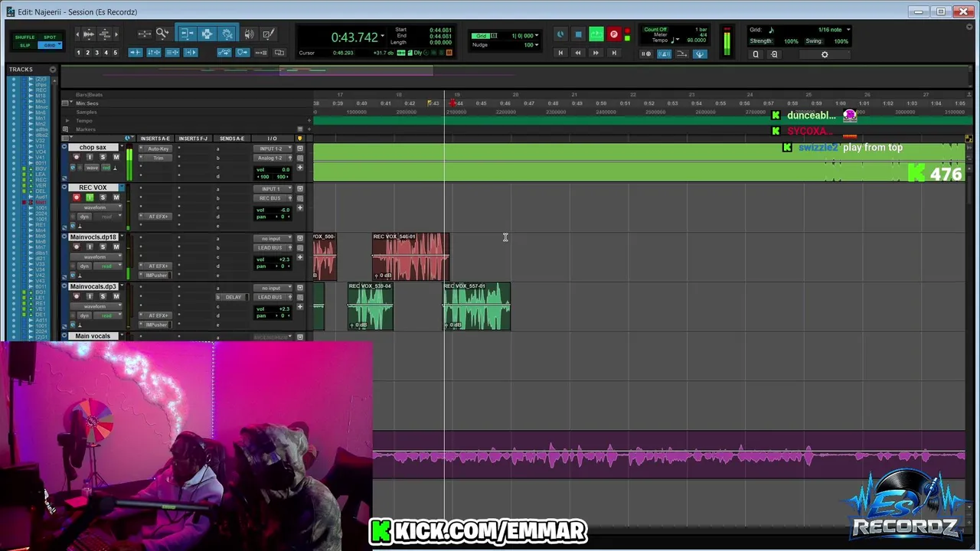The image size is (980, 551).
Task: Select zoom preset 3
Action: coord(96,52)
